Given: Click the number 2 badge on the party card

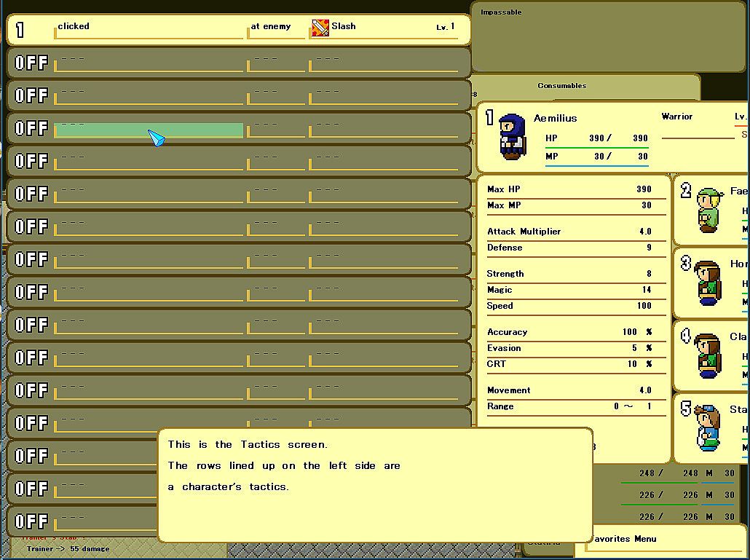Looking at the screenshot, I should coord(686,191).
